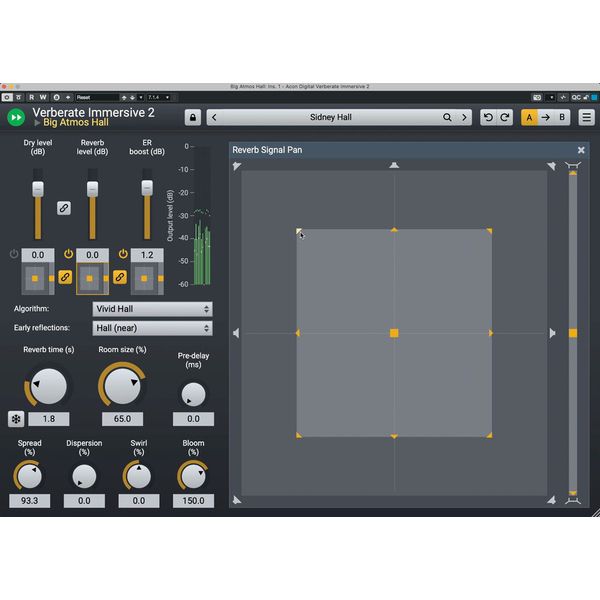The width and height of the screenshot is (600, 600).
Task: Toggle host Read automation R button
Action: tap(31, 98)
